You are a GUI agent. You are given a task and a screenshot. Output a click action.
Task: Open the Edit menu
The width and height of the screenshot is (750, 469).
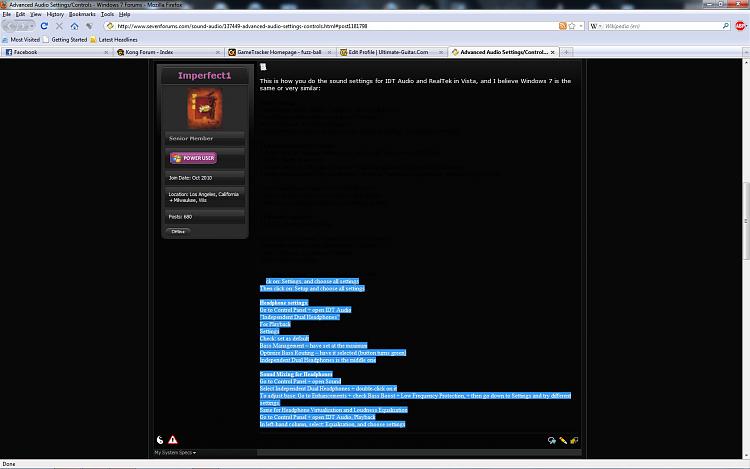click(x=20, y=14)
